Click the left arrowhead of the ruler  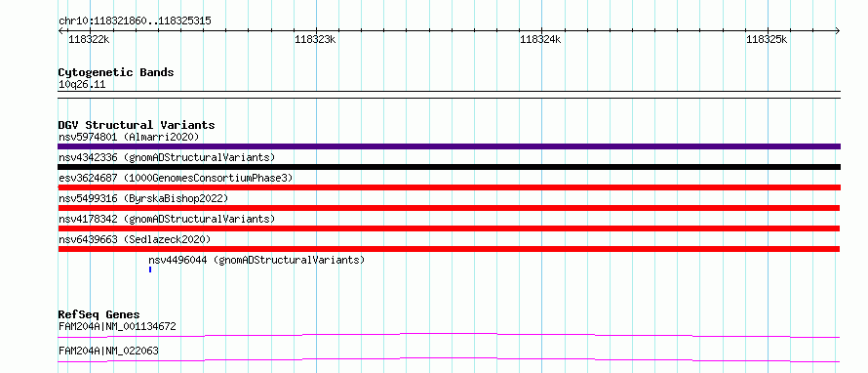tap(60, 31)
